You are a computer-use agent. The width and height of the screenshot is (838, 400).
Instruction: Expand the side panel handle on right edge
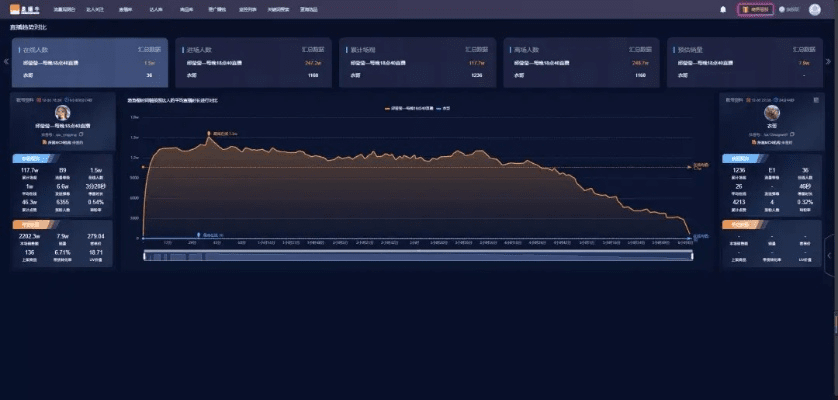(x=831, y=256)
